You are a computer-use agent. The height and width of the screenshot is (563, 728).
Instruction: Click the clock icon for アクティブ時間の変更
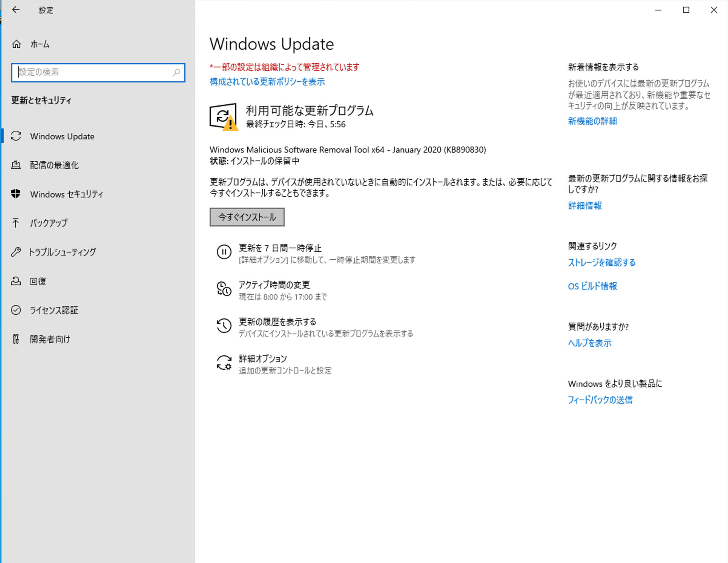click(x=224, y=289)
